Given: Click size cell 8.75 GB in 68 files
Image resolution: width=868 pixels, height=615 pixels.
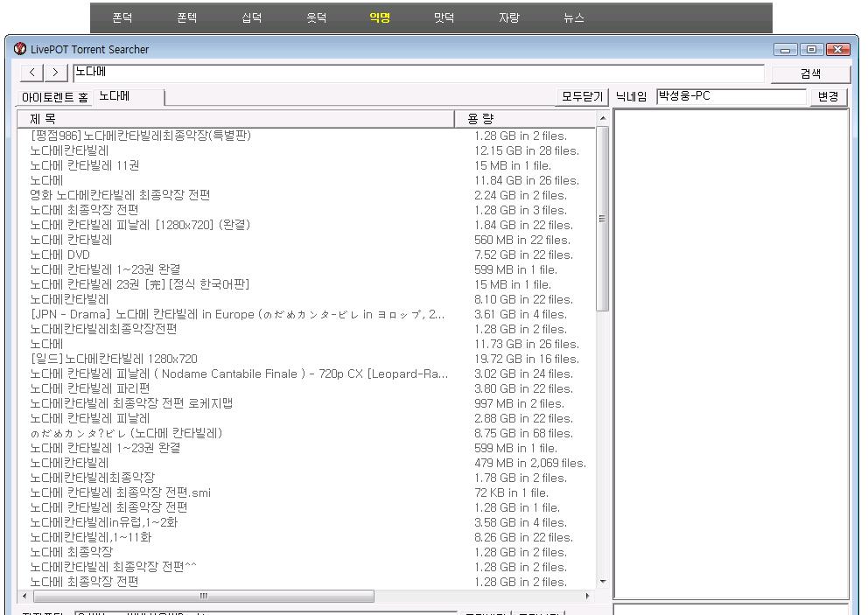Looking at the screenshot, I should [523, 433].
